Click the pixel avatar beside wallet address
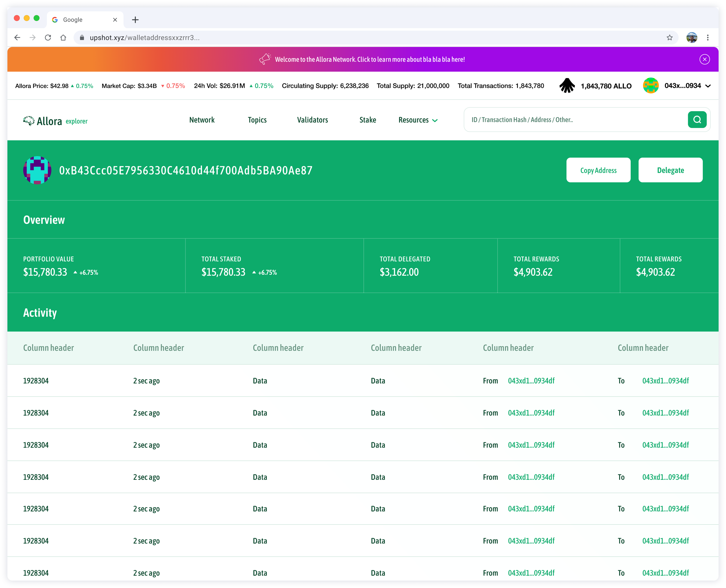 click(x=37, y=170)
